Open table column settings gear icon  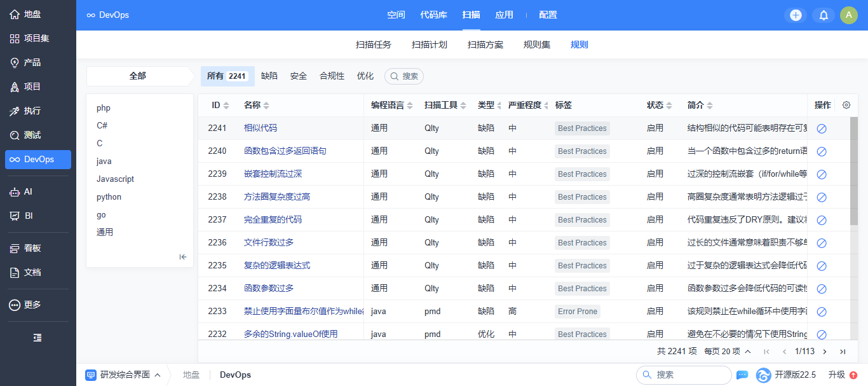[x=846, y=105]
